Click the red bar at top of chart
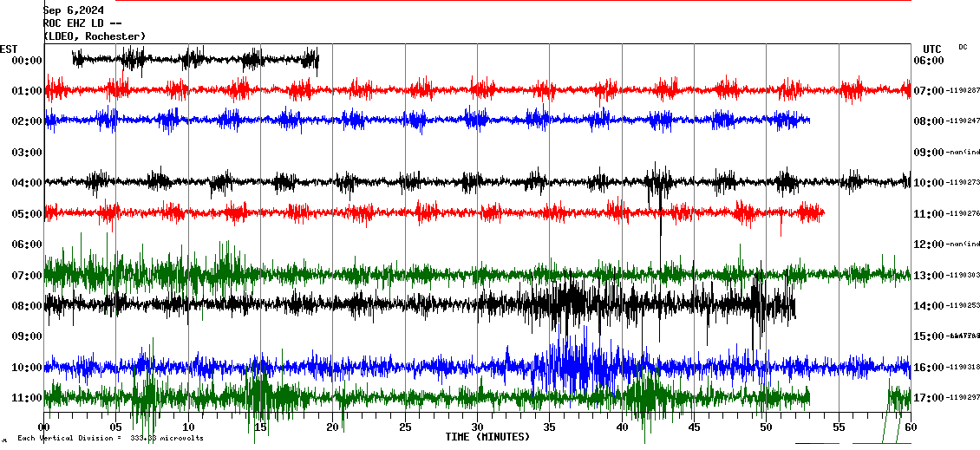This screenshot has width=980, height=450. (520, 1)
